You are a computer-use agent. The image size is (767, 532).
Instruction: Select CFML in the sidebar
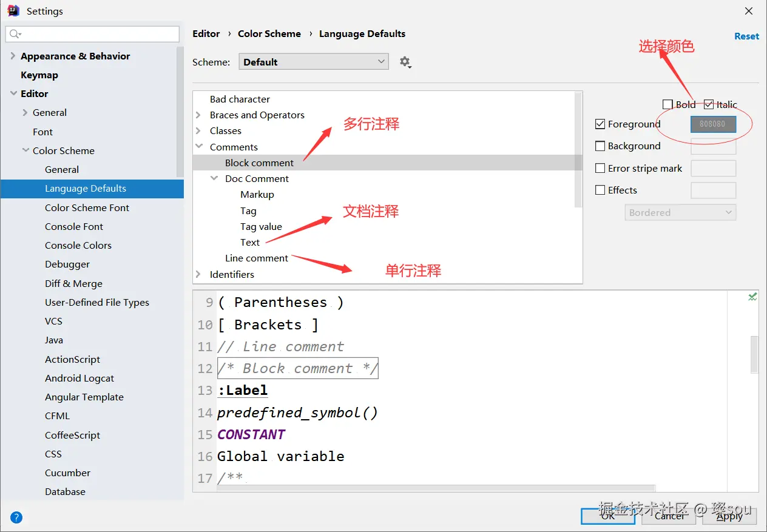(57, 416)
